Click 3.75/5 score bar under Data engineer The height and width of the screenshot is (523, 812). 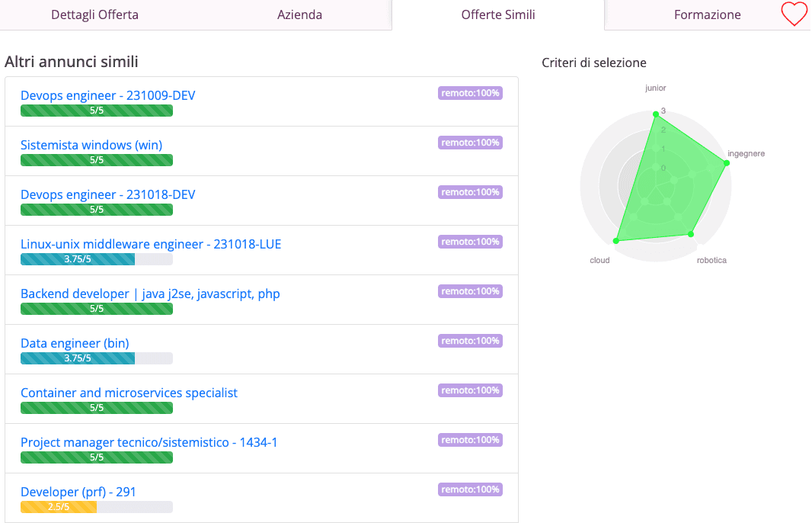pyautogui.click(x=96, y=358)
